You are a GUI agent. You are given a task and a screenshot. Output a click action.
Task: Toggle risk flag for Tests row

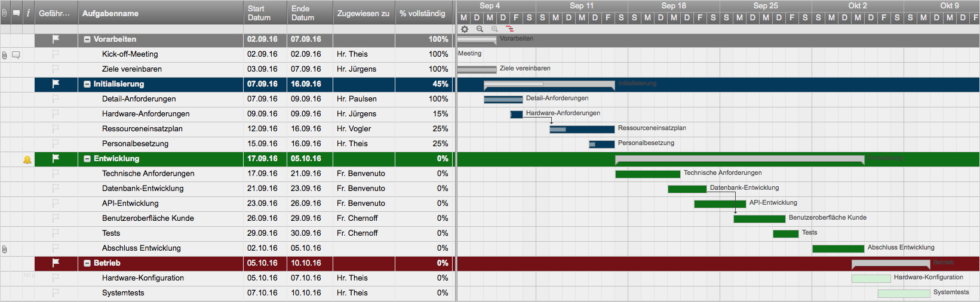tap(56, 233)
